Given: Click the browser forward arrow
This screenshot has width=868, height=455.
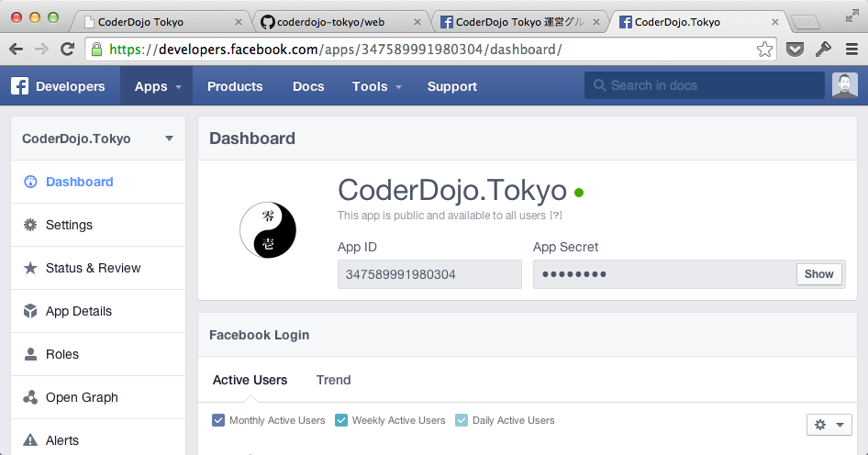Looking at the screenshot, I should 41,50.
